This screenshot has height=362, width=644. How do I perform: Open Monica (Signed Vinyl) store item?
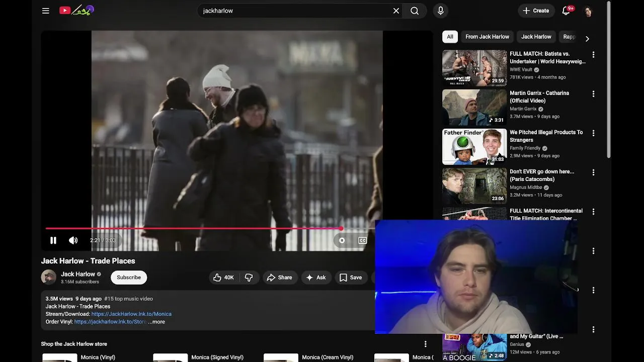(x=217, y=357)
